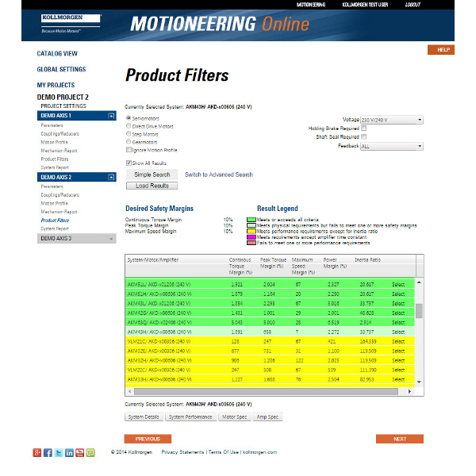Open the Voltage dropdown
Image resolution: width=476 pixels, height=476 pixels.
(x=392, y=120)
